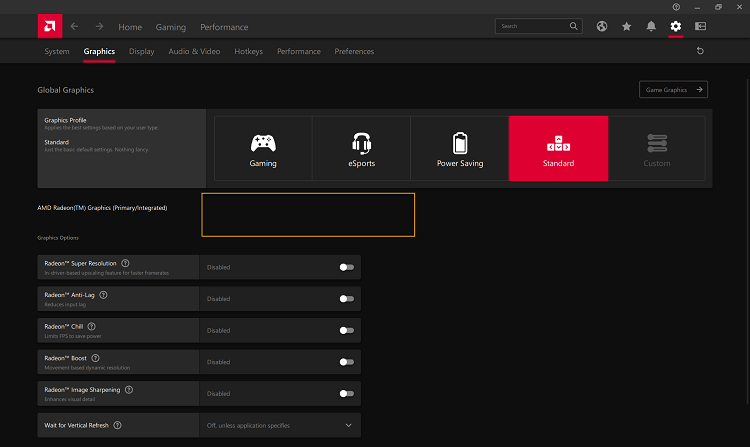
Task: Enable Radeon Super Resolution toggle
Action: [346, 267]
